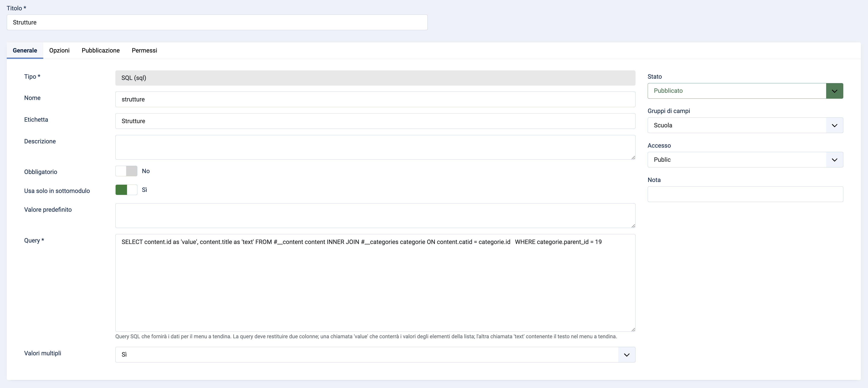Viewport: 868px width, 388px height.
Task: Click the Descrizione text area
Action: [x=375, y=147]
